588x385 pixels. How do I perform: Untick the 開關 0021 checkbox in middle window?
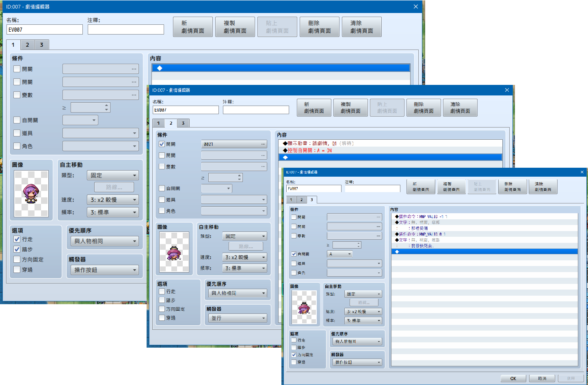click(x=162, y=144)
